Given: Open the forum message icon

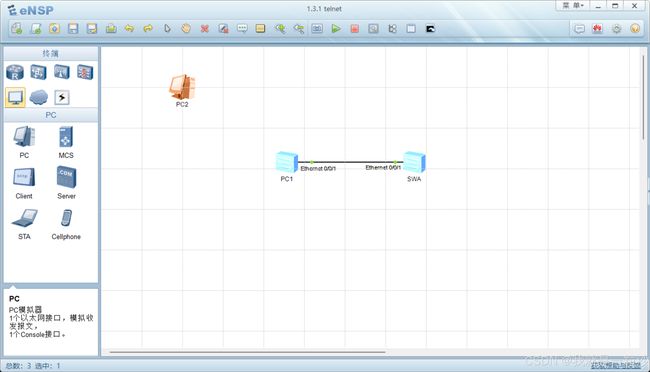Looking at the screenshot, I should point(580,28).
